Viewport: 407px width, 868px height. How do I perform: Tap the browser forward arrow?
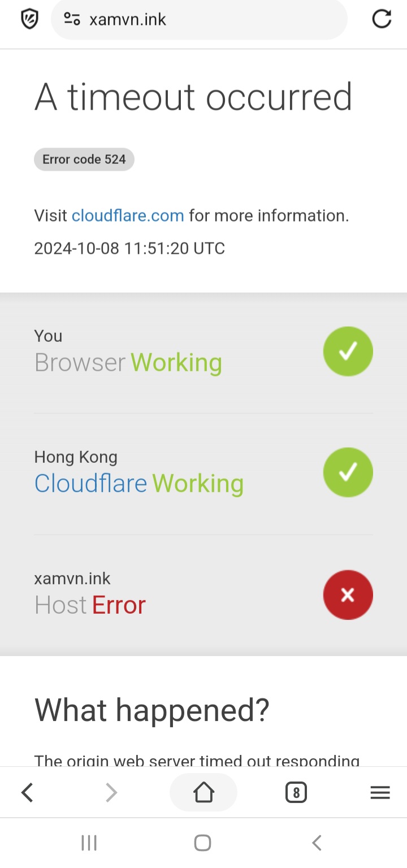pos(111,793)
